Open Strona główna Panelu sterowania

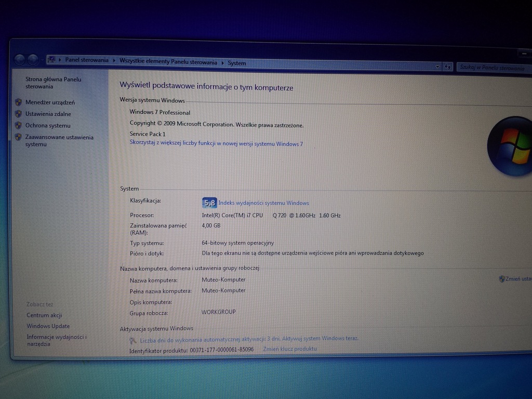click(54, 83)
